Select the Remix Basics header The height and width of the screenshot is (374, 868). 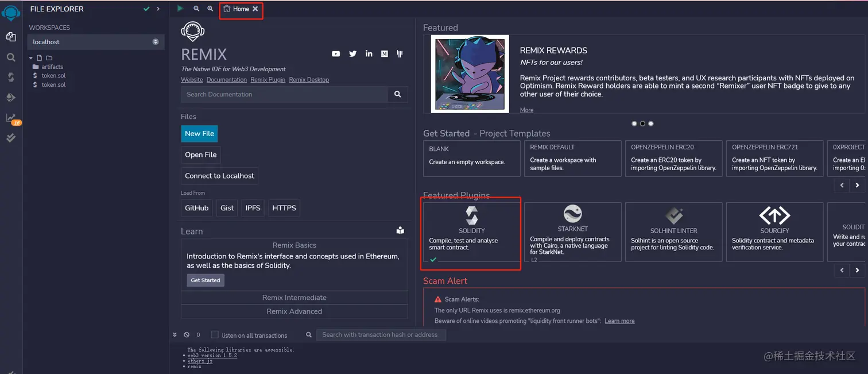pyautogui.click(x=294, y=245)
